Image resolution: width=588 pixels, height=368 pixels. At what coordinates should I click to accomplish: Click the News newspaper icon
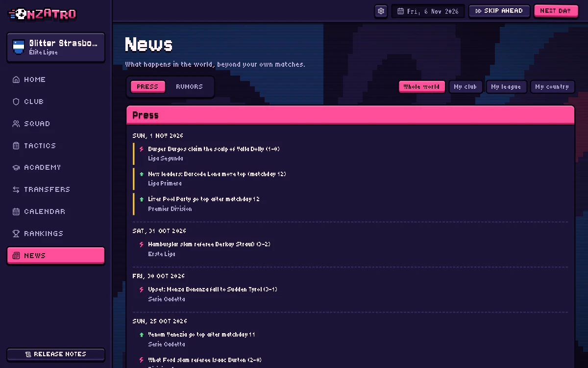pyautogui.click(x=16, y=256)
